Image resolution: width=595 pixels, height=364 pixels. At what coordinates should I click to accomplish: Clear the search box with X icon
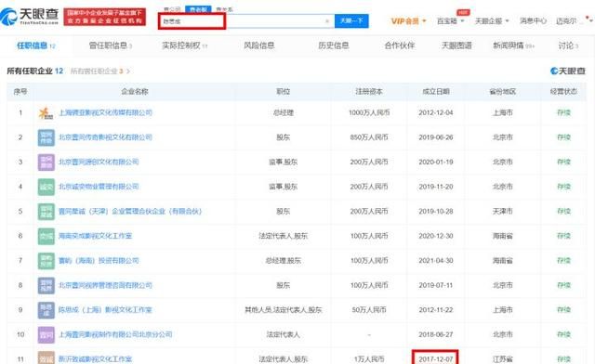click(x=327, y=21)
